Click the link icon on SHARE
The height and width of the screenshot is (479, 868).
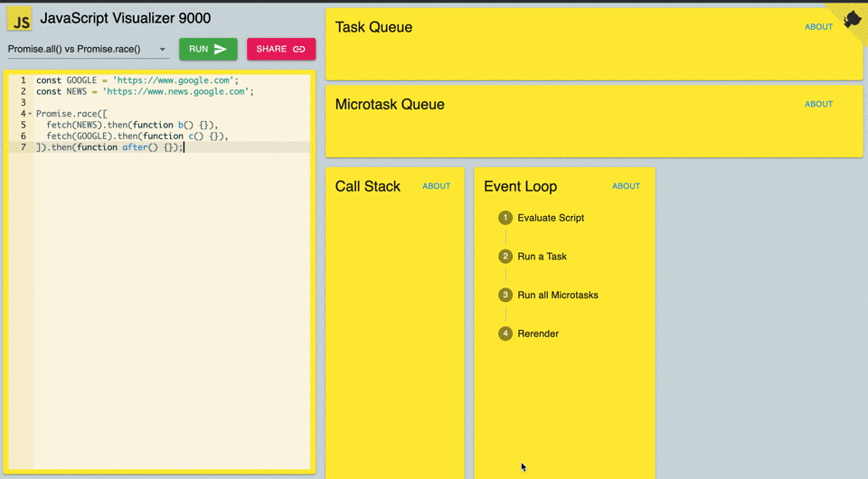click(299, 49)
